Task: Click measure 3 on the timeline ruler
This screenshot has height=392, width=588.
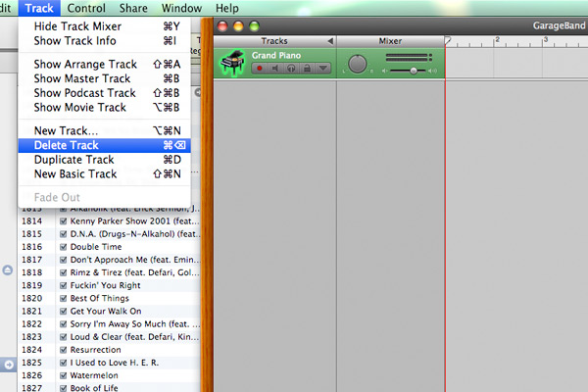Action: (546, 40)
